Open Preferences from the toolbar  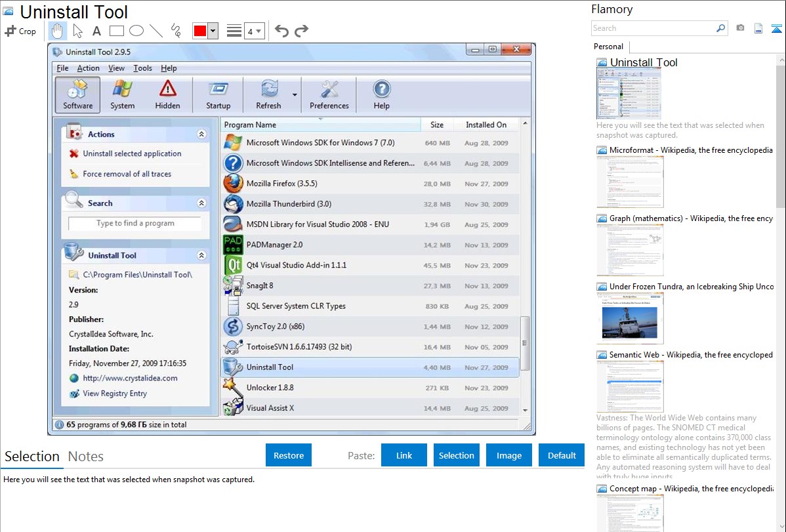click(329, 94)
